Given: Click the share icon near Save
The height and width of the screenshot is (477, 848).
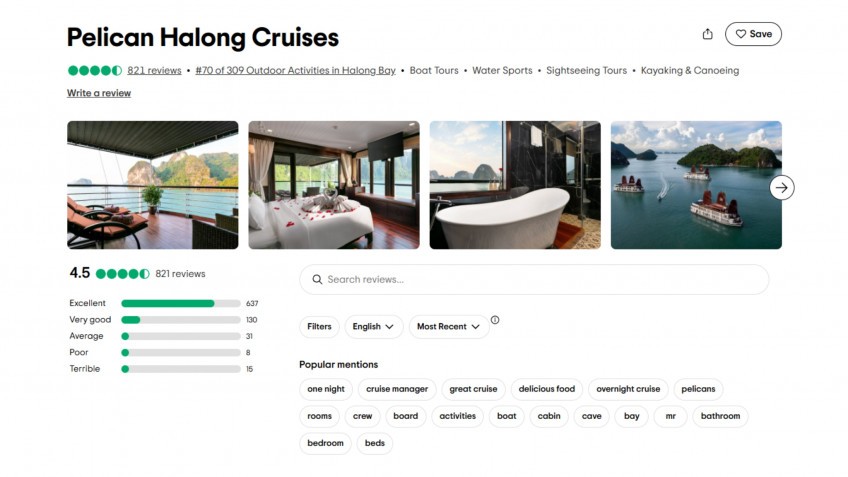Looking at the screenshot, I should 708,34.
